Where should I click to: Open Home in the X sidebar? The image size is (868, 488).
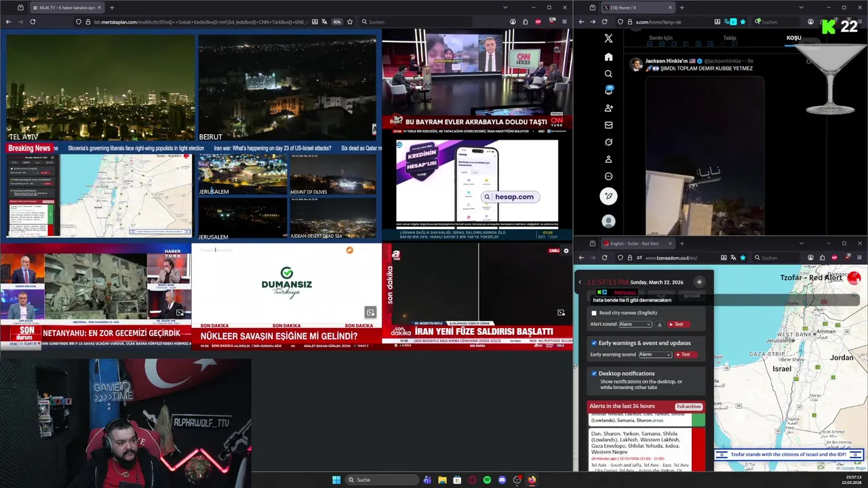[608, 57]
